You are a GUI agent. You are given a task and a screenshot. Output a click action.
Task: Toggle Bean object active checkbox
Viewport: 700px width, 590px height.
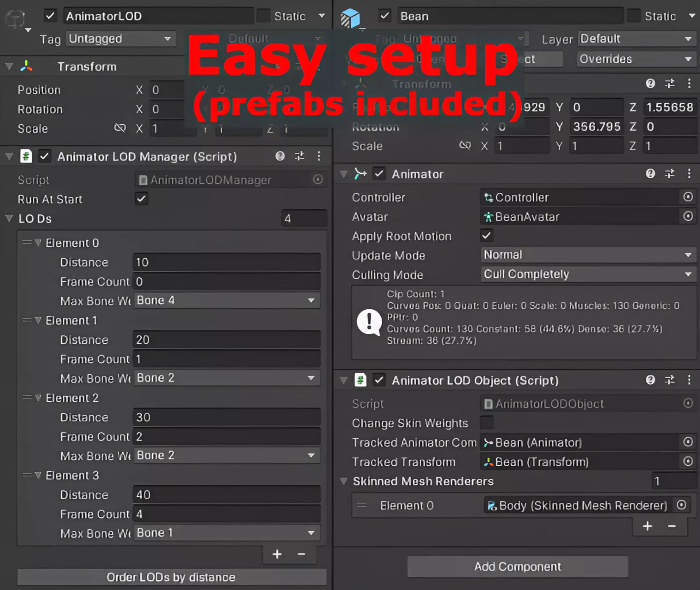pos(385,16)
